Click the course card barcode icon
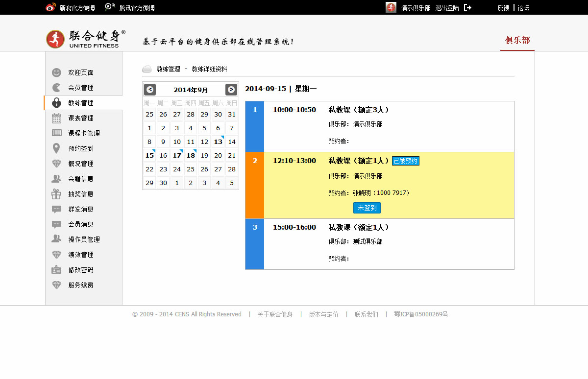 coord(57,133)
